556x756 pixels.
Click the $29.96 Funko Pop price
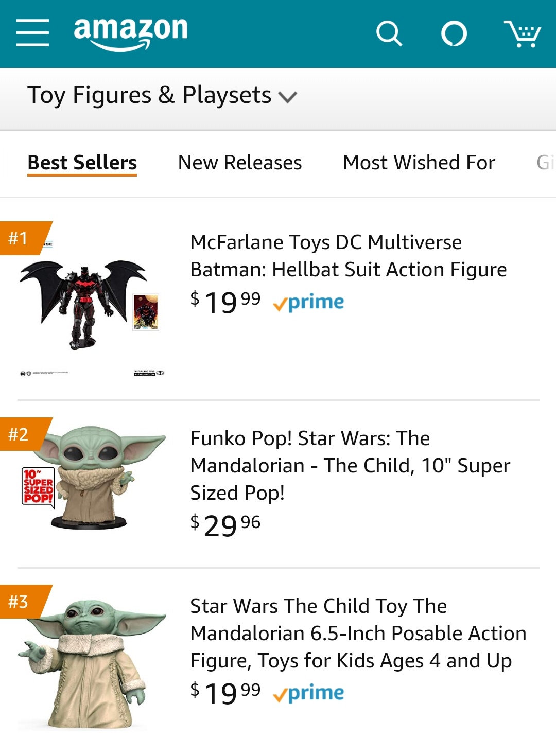click(225, 525)
